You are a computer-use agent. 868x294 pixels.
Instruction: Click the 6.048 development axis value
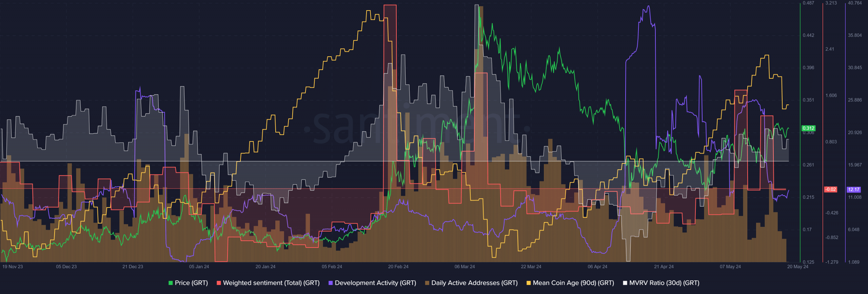point(854,230)
